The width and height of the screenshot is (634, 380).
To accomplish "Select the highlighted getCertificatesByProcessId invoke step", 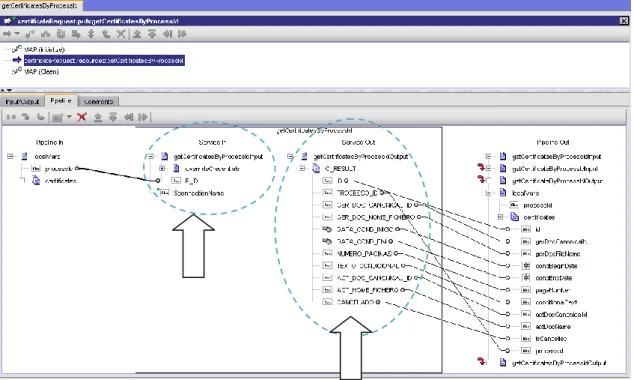I will point(104,61).
